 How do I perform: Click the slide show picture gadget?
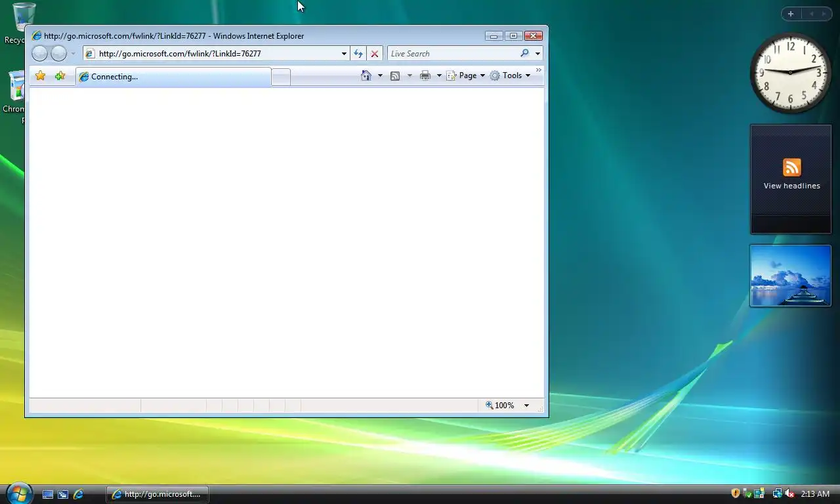[790, 276]
